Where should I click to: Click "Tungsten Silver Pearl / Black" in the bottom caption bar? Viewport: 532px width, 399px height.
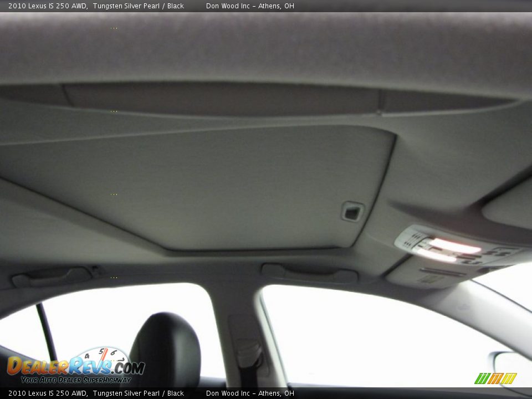click(139, 393)
